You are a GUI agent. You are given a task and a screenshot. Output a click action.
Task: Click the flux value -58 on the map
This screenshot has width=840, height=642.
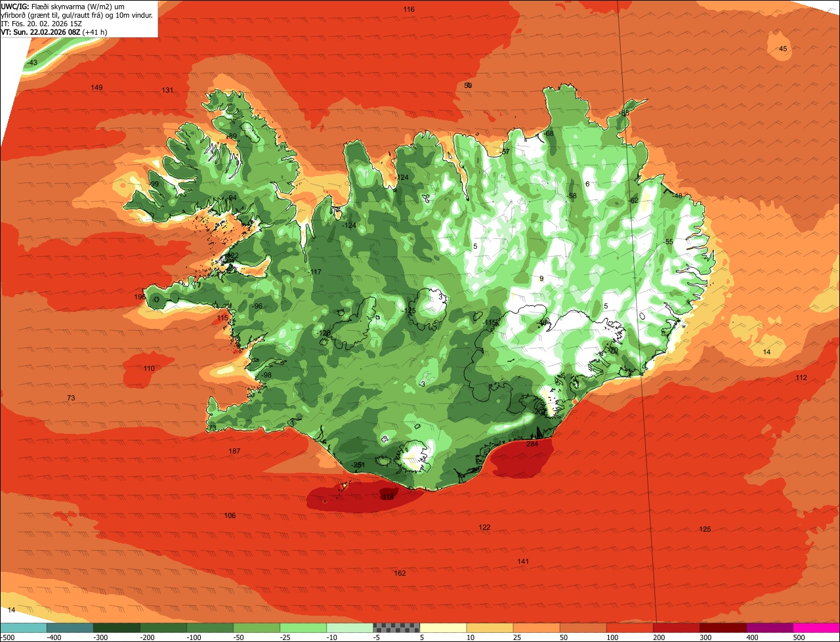(572, 196)
